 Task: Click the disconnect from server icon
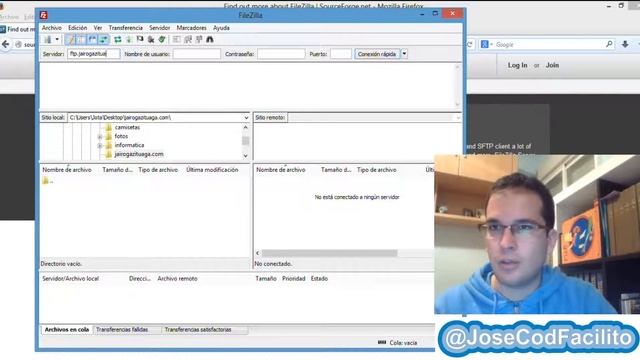click(x=151, y=40)
